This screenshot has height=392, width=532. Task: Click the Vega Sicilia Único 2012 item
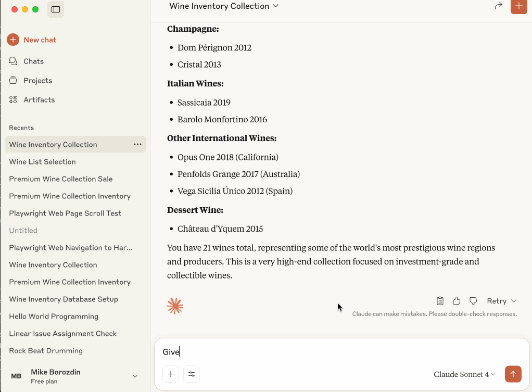[235, 191]
